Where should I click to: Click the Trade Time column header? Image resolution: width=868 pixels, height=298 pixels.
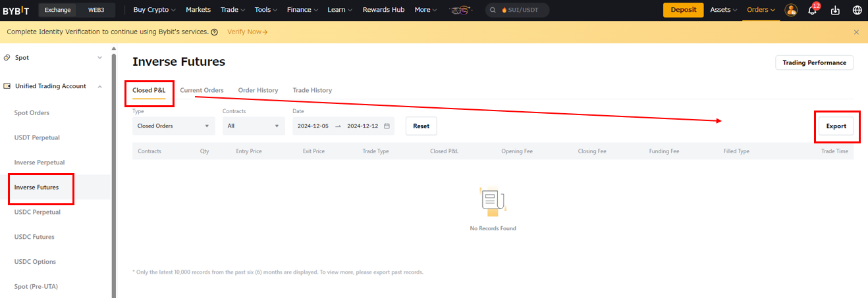(x=834, y=151)
